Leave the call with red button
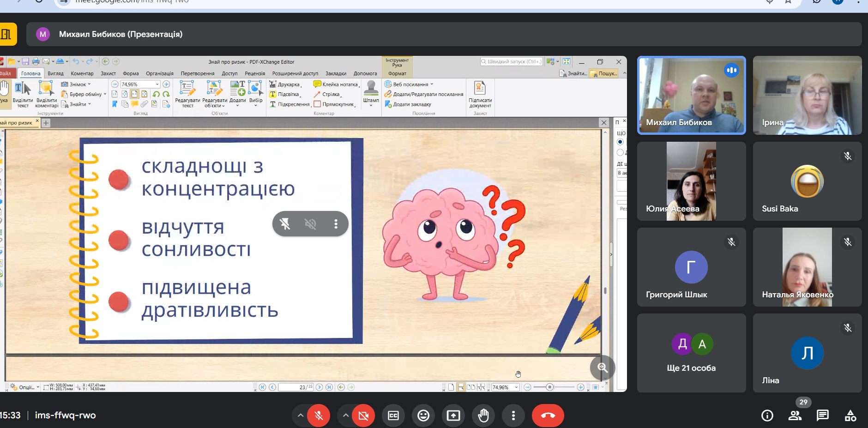Viewport: 868px width, 428px height. pos(548,416)
